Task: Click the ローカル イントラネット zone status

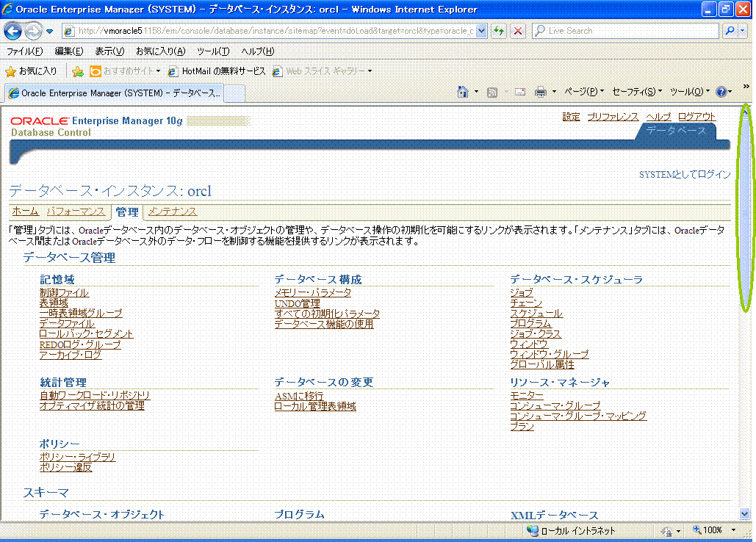Action: coord(572,530)
